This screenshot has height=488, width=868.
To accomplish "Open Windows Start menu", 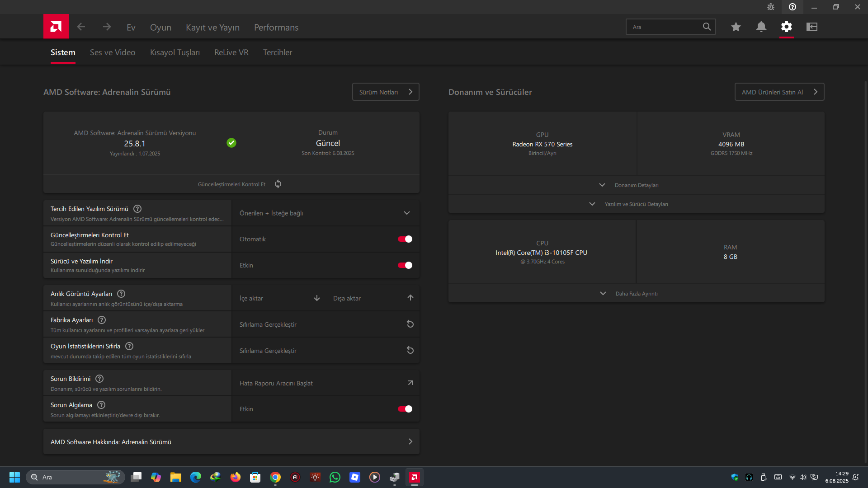I will pyautogui.click(x=14, y=477).
